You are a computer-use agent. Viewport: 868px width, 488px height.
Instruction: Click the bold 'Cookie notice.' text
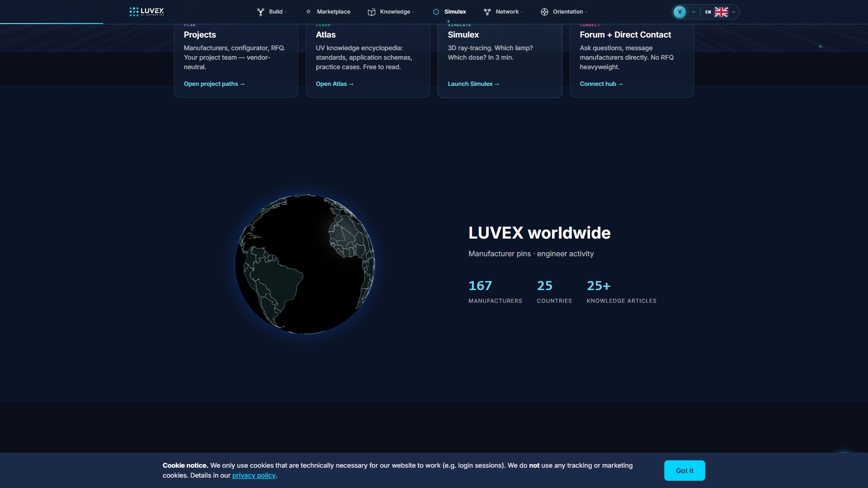tap(185, 465)
